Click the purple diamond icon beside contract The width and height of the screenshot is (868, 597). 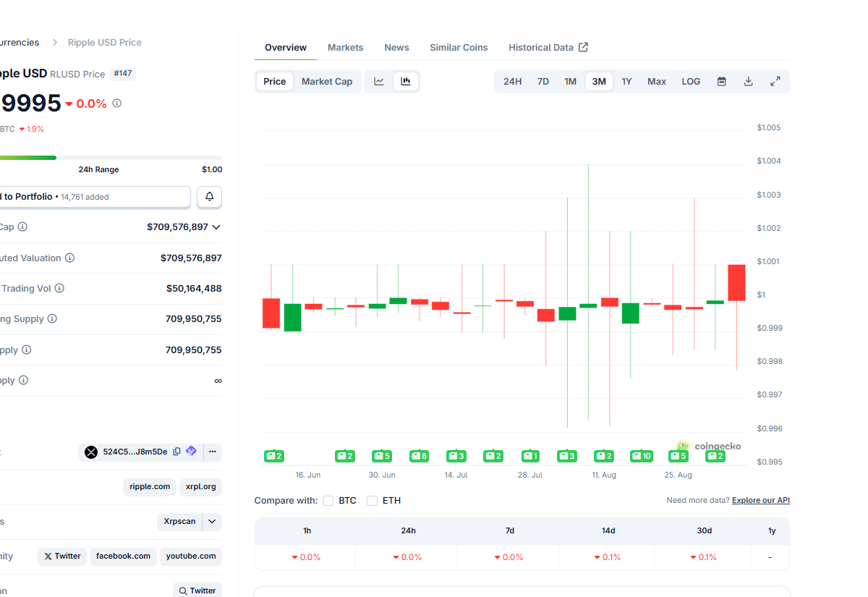click(x=191, y=452)
